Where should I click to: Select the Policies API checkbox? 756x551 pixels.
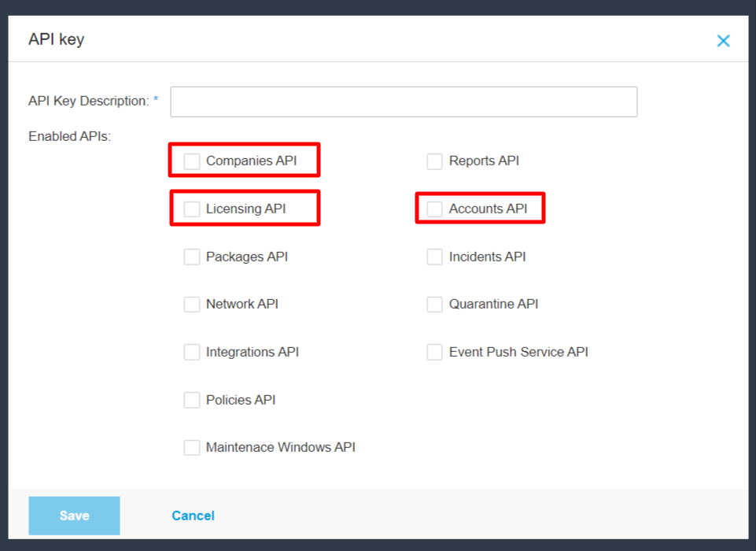tap(192, 400)
